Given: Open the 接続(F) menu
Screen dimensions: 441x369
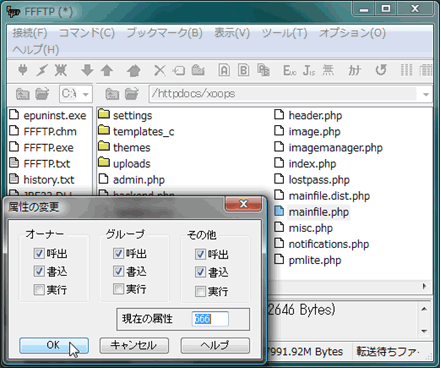Looking at the screenshot, I should click(30, 33).
